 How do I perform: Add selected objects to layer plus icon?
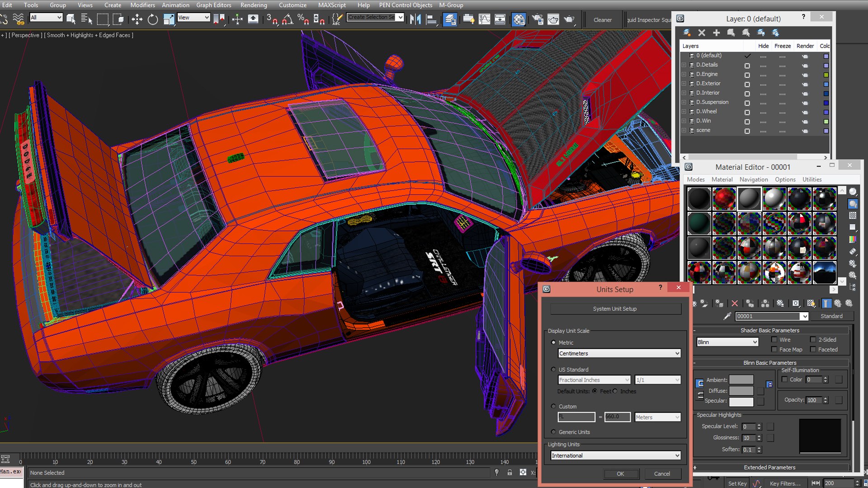[x=716, y=33]
